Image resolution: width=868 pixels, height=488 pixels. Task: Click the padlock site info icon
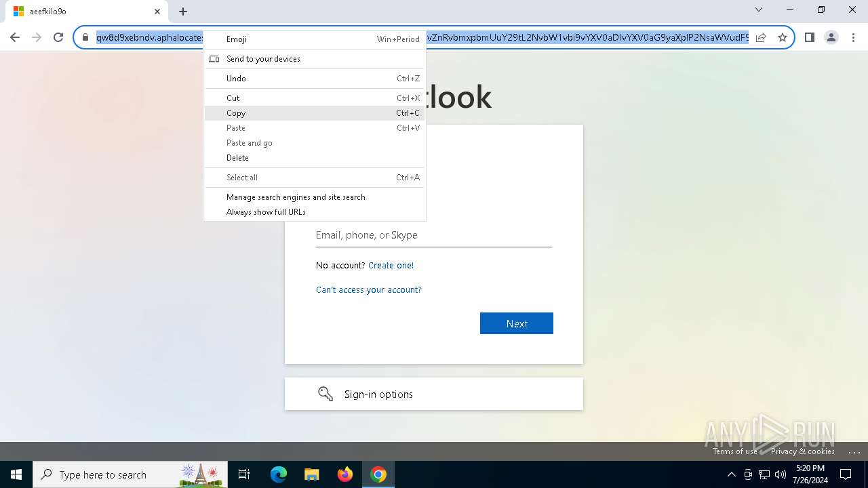[x=85, y=37]
